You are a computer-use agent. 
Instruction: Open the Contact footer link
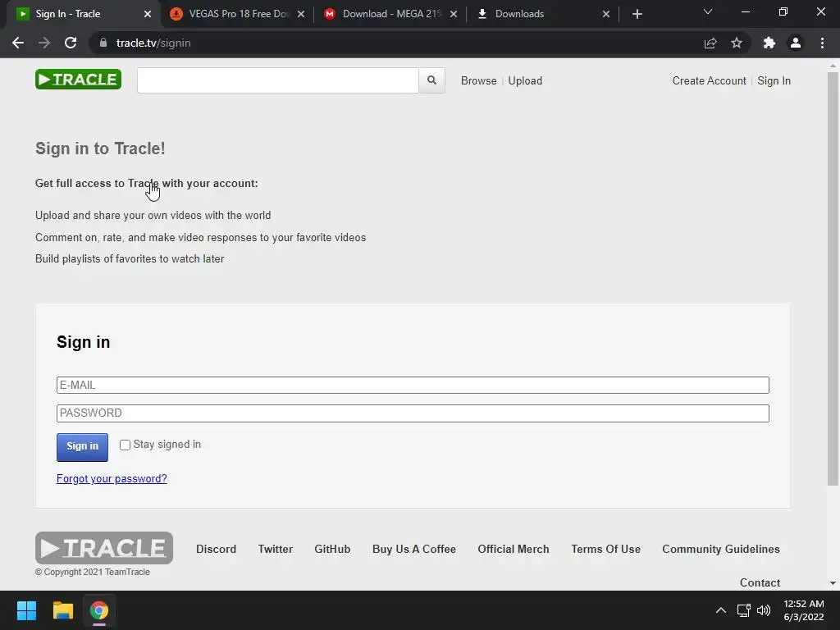point(760,582)
